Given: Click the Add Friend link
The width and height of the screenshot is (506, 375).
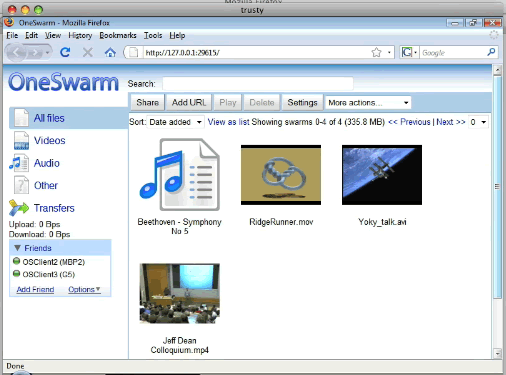Looking at the screenshot, I should pyautogui.click(x=35, y=289).
